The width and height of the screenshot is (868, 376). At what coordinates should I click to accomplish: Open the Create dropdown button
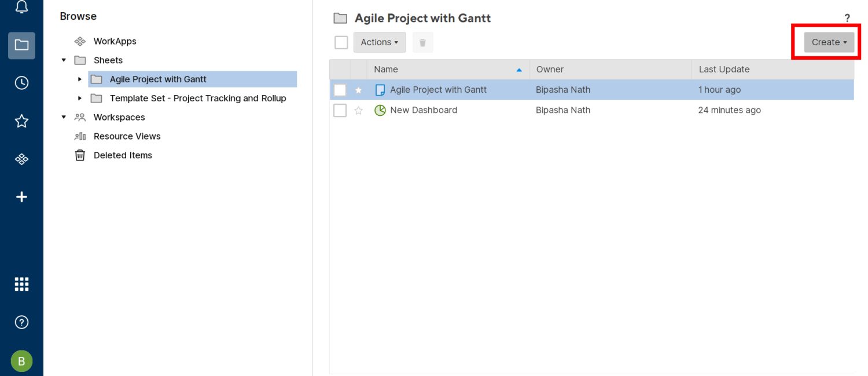pos(829,42)
